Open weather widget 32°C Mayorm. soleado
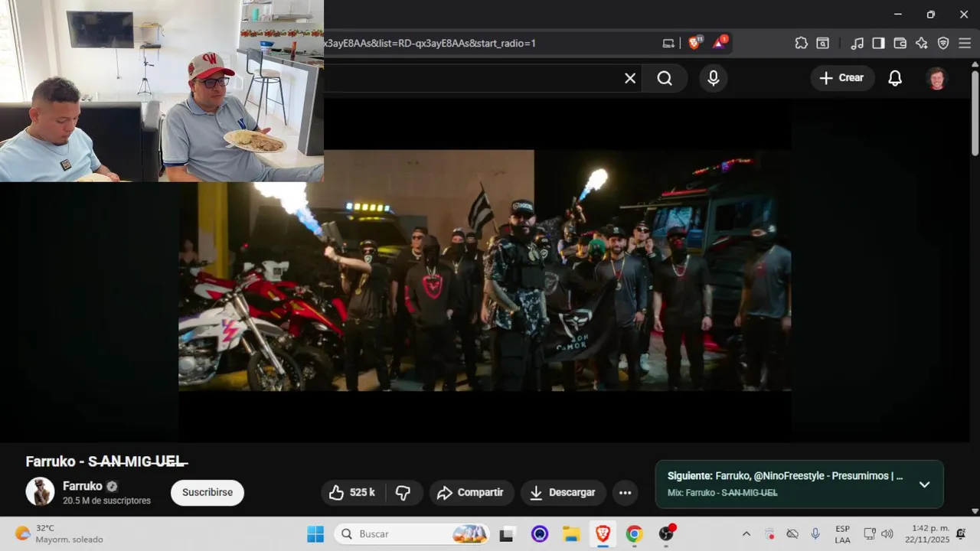 (58, 534)
